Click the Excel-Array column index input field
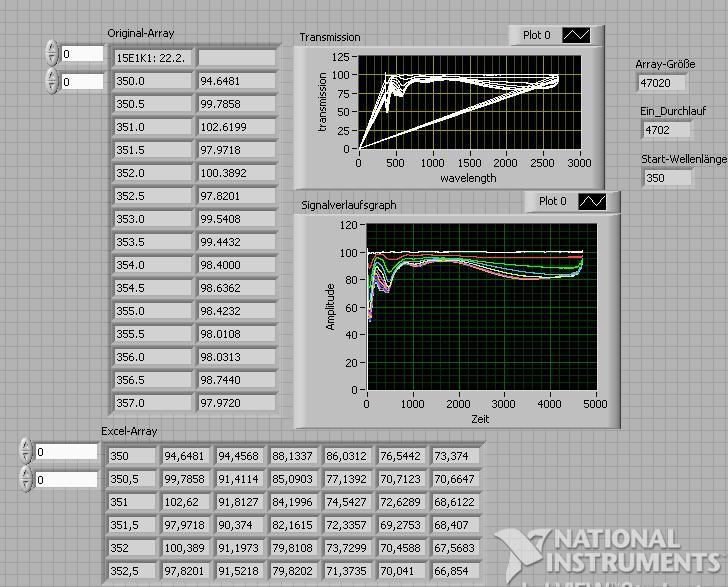The height and width of the screenshot is (587, 728). tap(67, 480)
